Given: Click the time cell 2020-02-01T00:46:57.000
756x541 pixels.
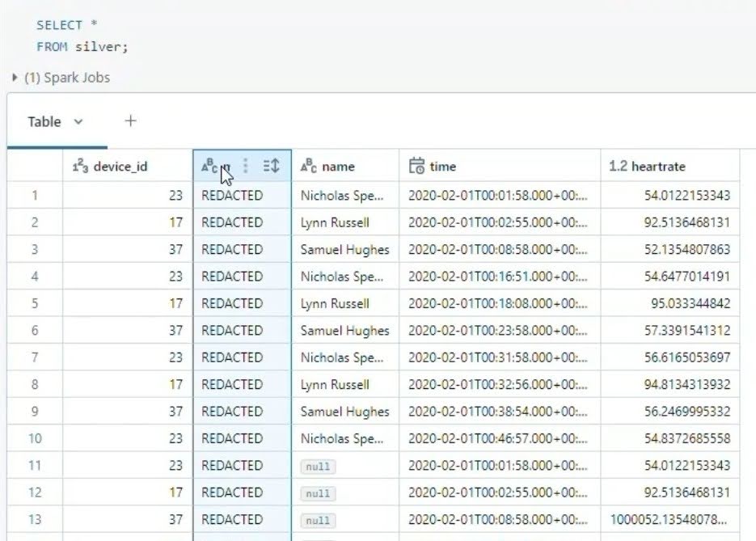Looking at the screenshot, I should tap(498, 438).
